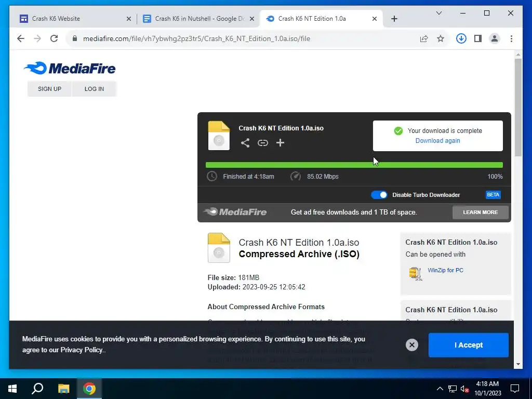
Task: Reload the page
Action: [54, 38]
